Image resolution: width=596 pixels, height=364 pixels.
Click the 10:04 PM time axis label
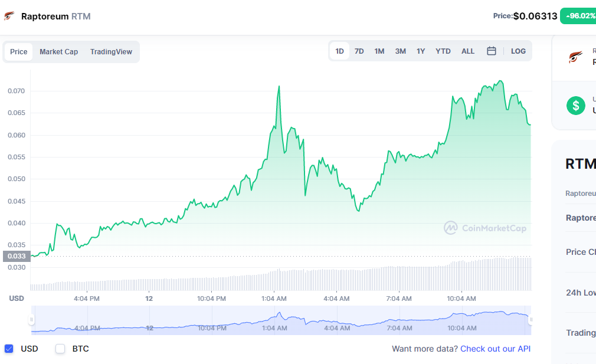coord(211,299)
